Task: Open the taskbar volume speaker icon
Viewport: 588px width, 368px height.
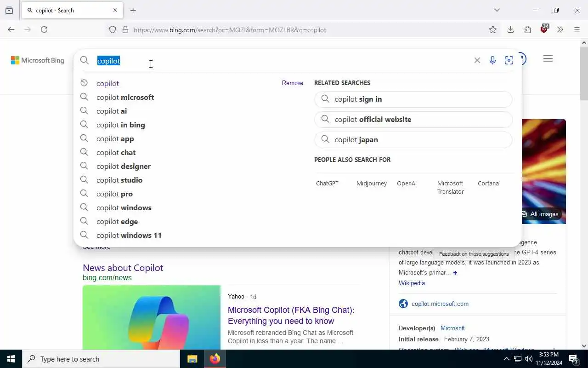Action: pyautogui.click(x=529, y=359)
